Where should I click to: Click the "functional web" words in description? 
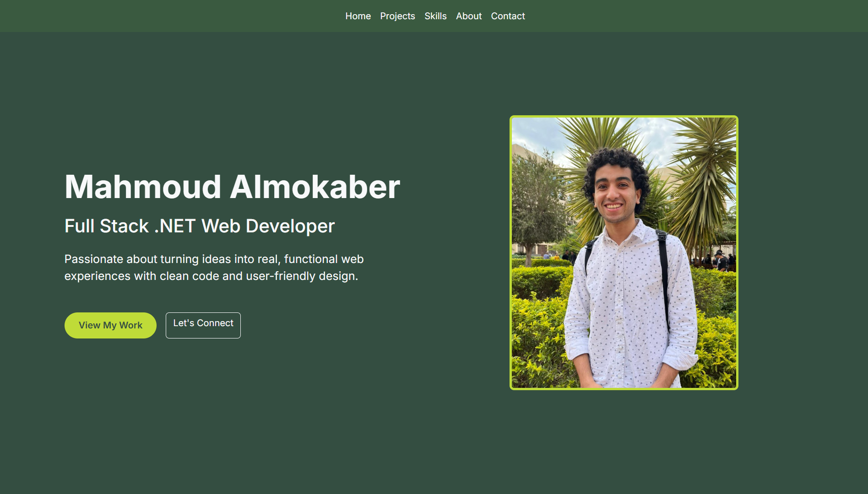(x=323, y=259)
